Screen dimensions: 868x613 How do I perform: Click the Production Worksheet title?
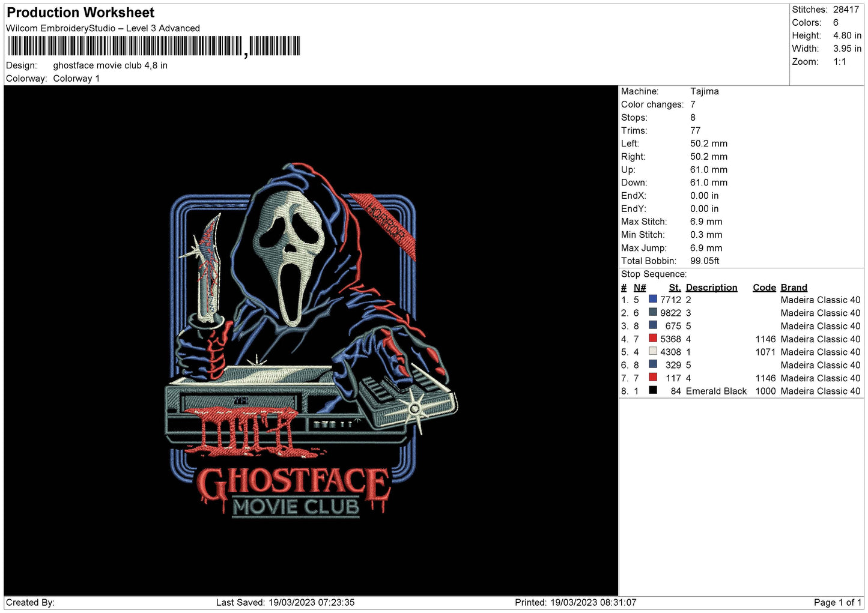click(80, 13)
